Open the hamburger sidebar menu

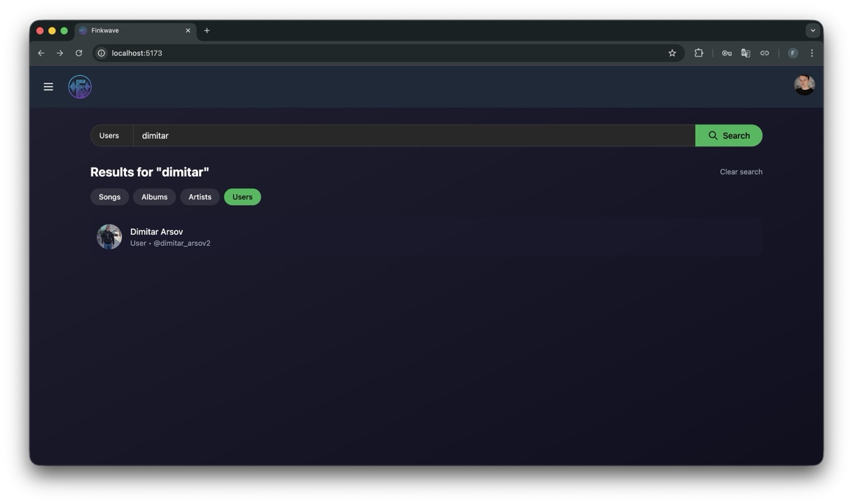48,87
